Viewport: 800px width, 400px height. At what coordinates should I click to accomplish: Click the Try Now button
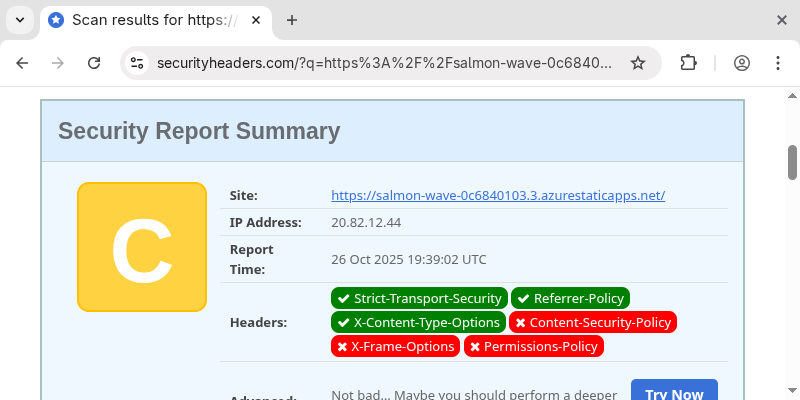tap(674, 393)
